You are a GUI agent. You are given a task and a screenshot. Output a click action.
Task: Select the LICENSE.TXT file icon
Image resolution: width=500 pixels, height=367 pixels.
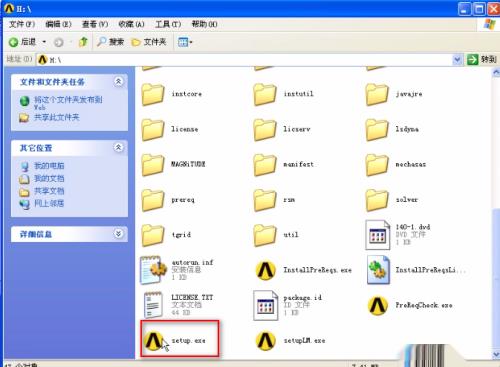point(153,305)
